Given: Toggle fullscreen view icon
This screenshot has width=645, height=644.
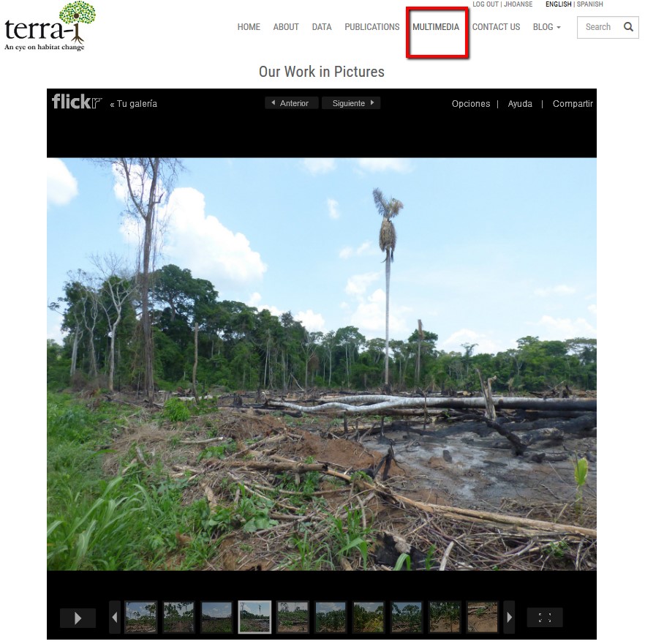Looking at the screenshot, I should click(x=545, y=617).
